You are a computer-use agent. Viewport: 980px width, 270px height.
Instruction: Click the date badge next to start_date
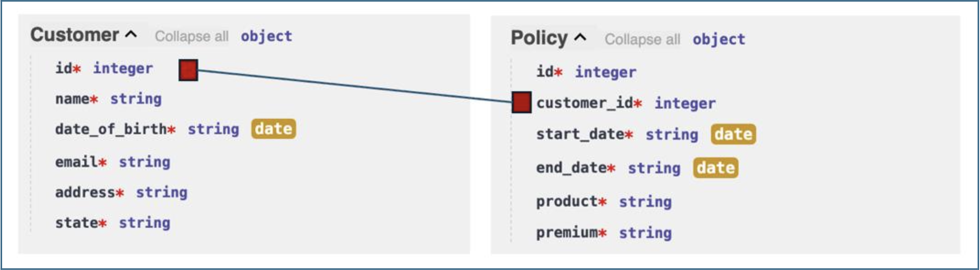(733, 134)
